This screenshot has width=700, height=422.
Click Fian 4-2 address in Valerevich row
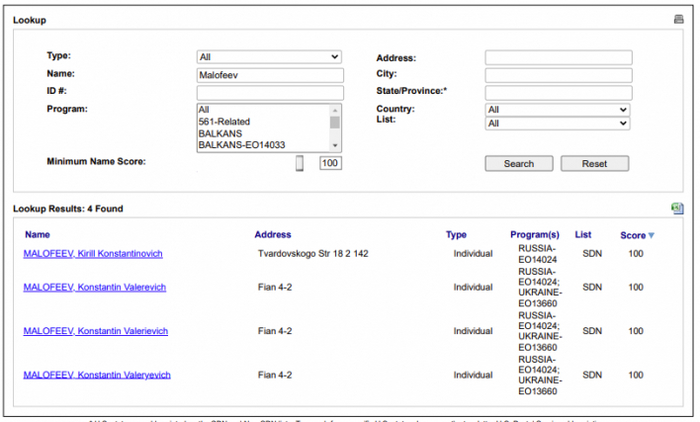point(275,287)
